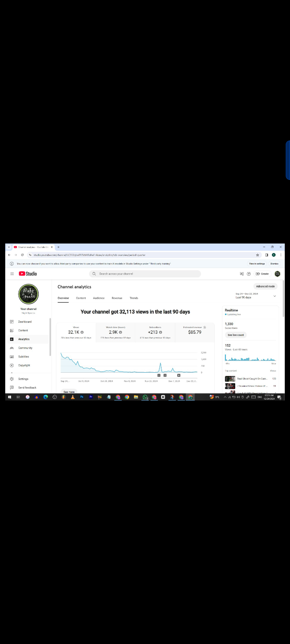The image size is (290, 644).
Task: Click See more under the chart
Action: [69, 392]
